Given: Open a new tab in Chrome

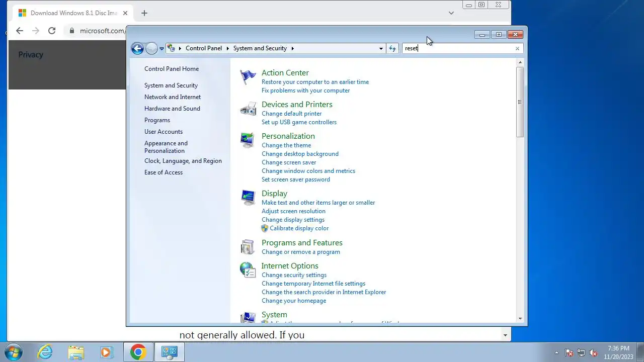Looking at the screenshot, I should [x=144, y=13].
